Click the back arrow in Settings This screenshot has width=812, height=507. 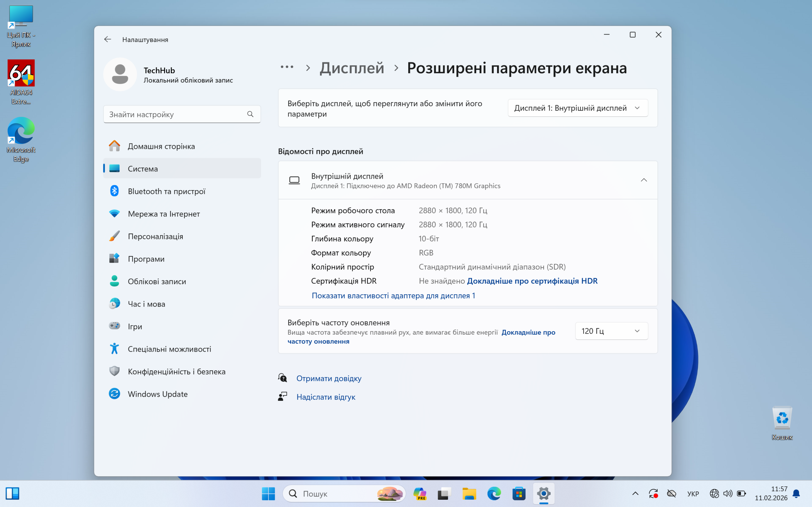click(x=108, y=40)
